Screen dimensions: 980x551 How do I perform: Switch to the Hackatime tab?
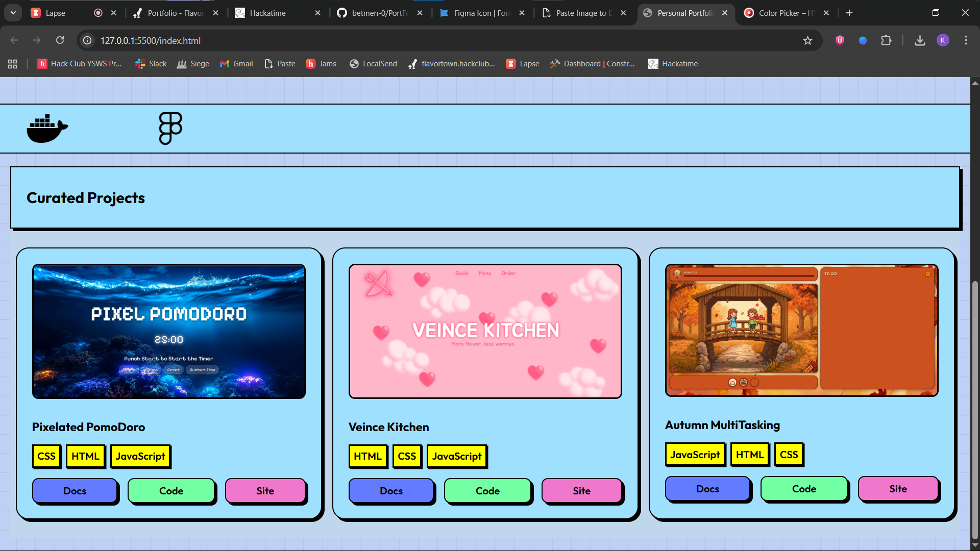point(268,13)
